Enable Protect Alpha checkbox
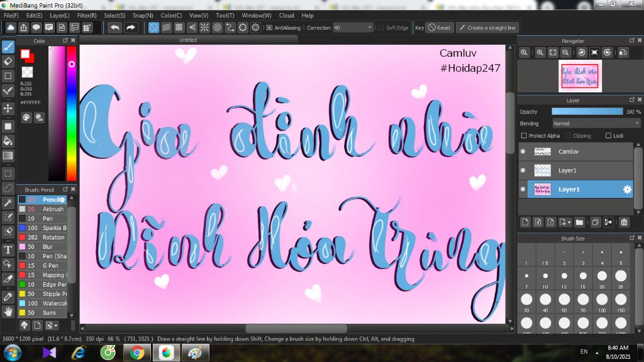This screenshot has height=362, width=644. tap(524, 136)
